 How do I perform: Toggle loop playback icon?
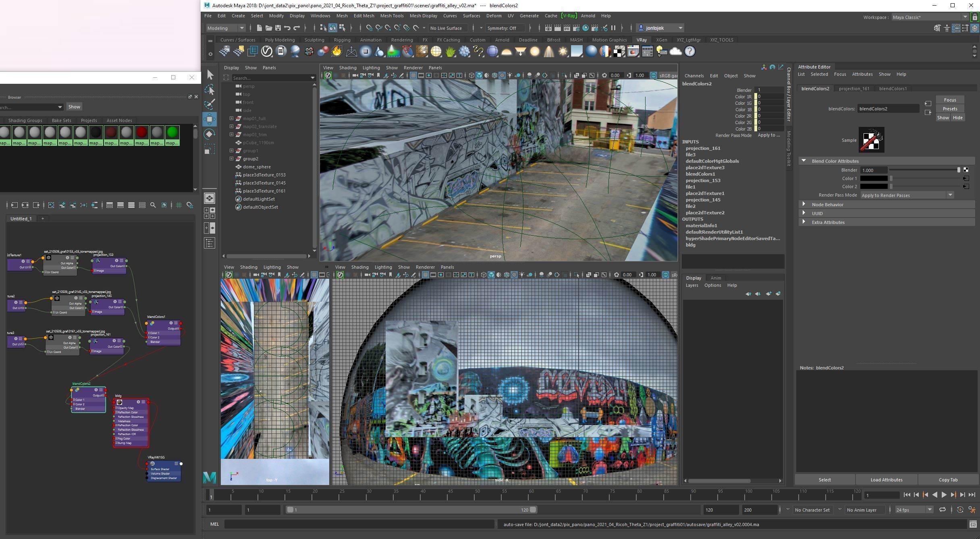[943, 510]
